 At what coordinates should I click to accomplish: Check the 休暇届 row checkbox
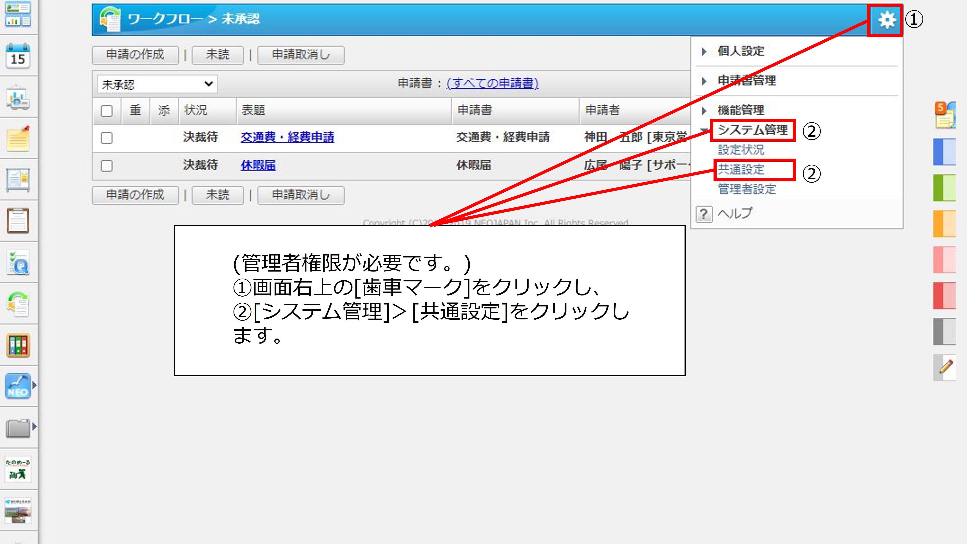107,166
